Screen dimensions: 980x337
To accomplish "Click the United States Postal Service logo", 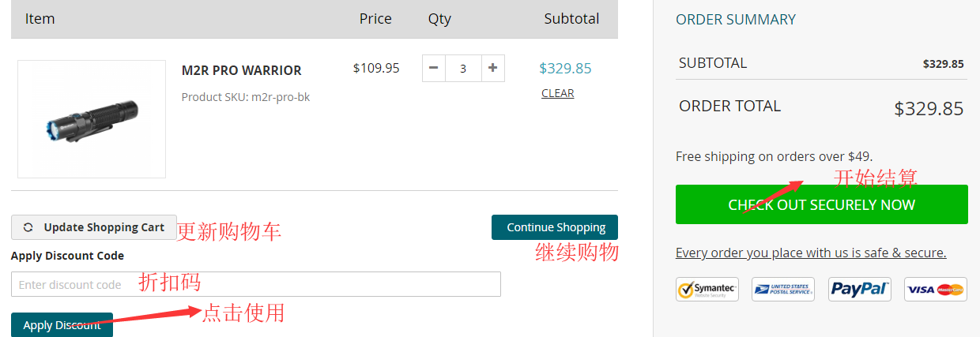I will [782, 289].
